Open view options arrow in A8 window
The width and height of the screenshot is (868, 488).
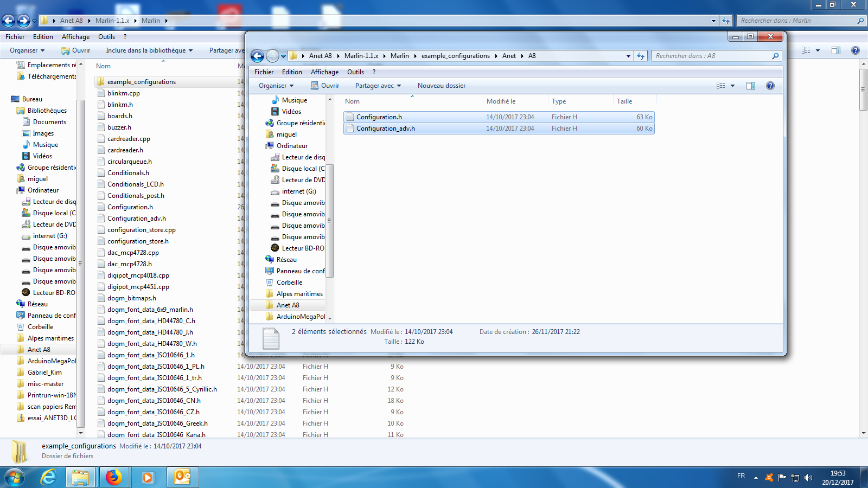732,86
